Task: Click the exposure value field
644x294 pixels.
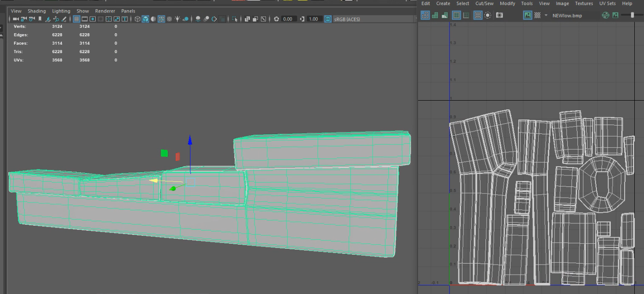Action: (289, 19)
